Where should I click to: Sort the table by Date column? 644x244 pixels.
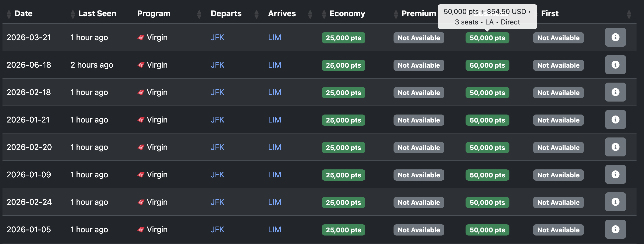point(23,13)
